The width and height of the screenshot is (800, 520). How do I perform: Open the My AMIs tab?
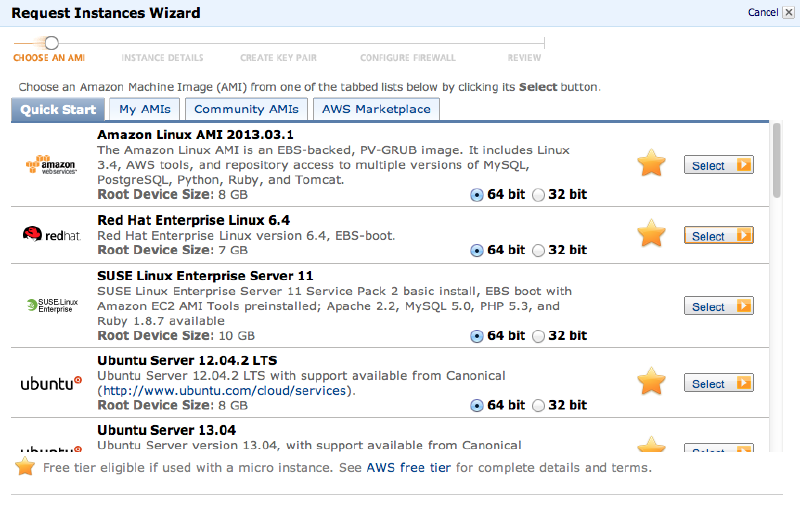(x=144, y=109)
